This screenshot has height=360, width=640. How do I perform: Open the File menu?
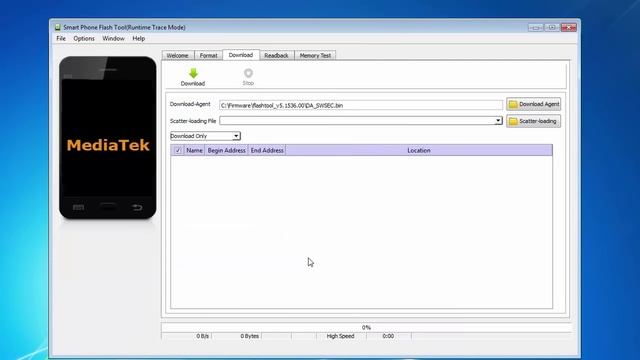(x=61, y=38)
